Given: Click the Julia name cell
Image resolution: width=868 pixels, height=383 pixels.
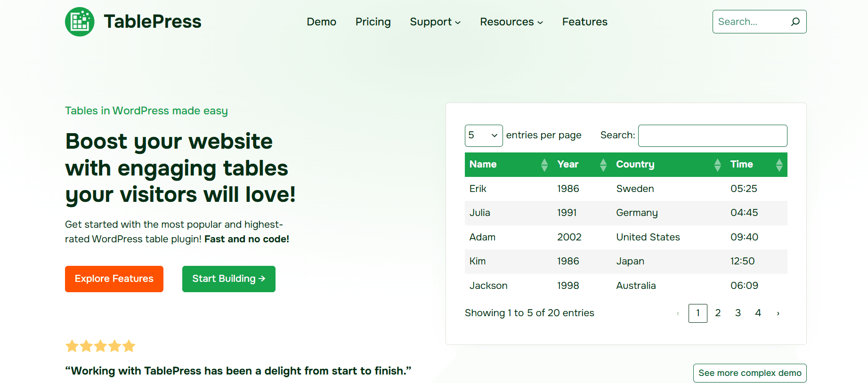Looking at the screenshot, I should (509, 213).
